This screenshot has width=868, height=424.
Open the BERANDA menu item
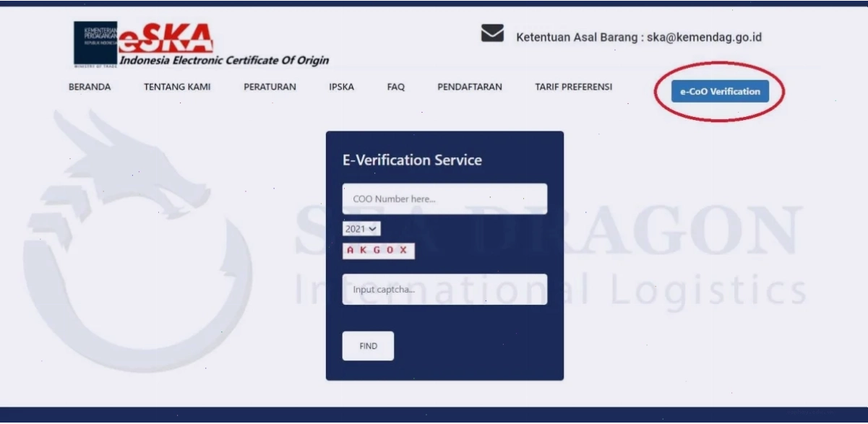[90, 87]
